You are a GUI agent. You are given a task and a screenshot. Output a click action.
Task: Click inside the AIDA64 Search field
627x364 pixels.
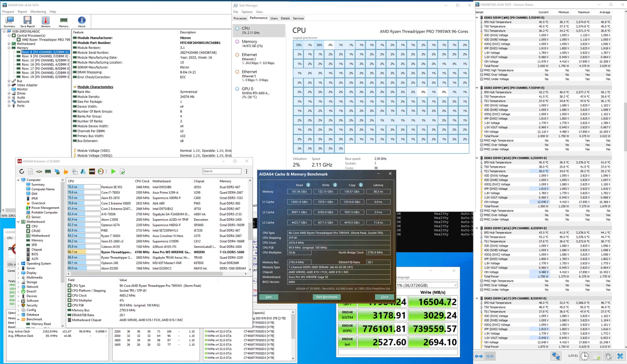(x=222, y=171)
